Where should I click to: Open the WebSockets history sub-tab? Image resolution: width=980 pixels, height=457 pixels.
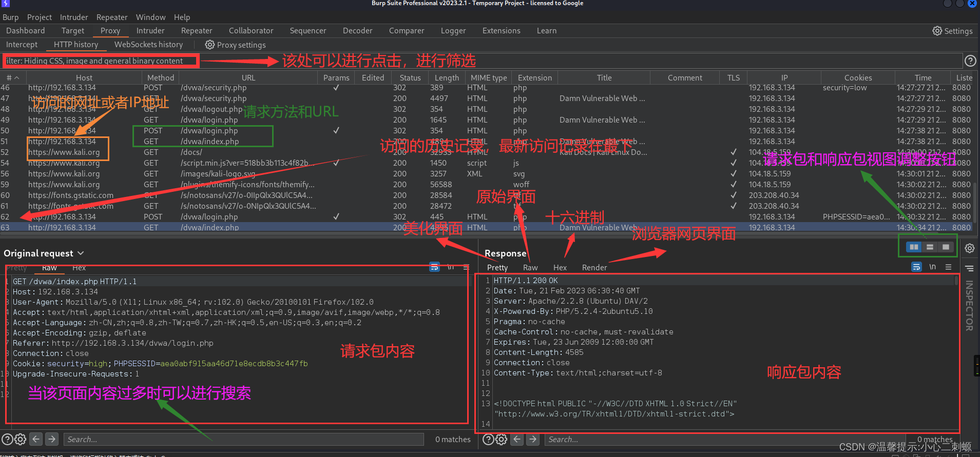click(x=148, y=45)
